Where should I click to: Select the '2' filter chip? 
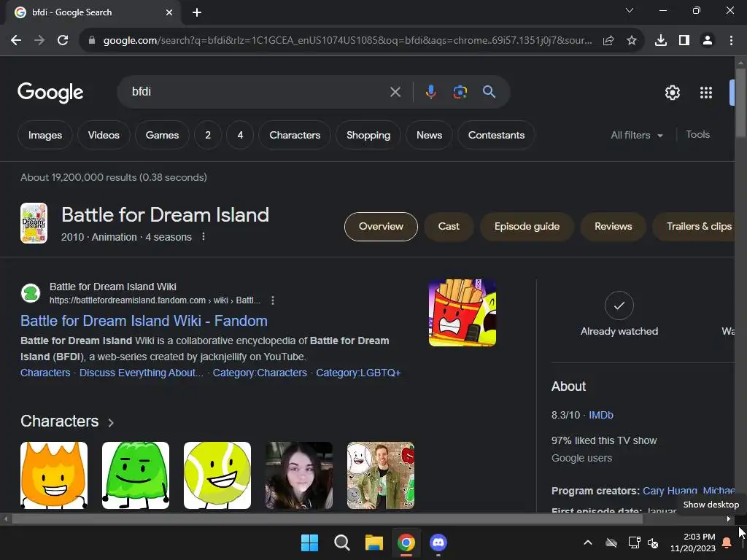[x=208, y=135]
